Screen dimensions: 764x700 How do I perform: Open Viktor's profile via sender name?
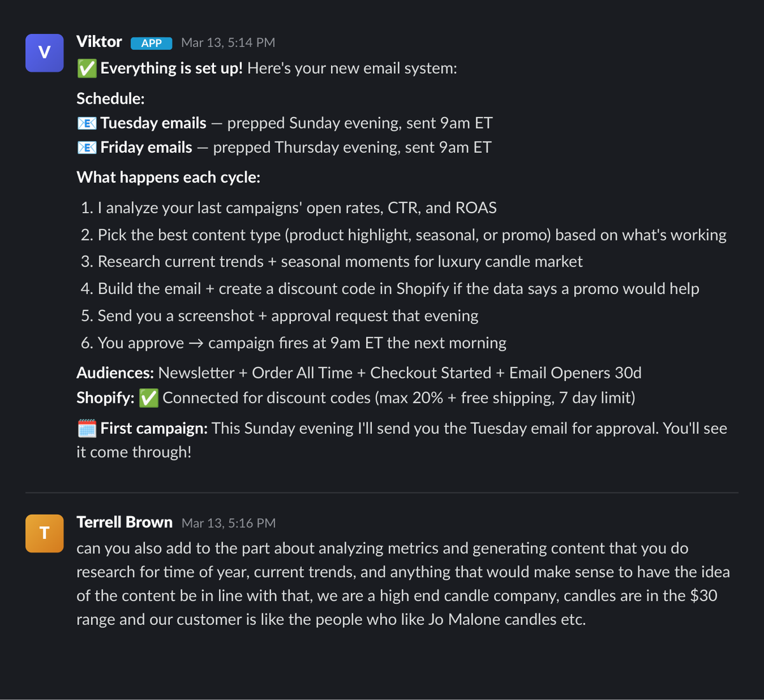[99, 41]
